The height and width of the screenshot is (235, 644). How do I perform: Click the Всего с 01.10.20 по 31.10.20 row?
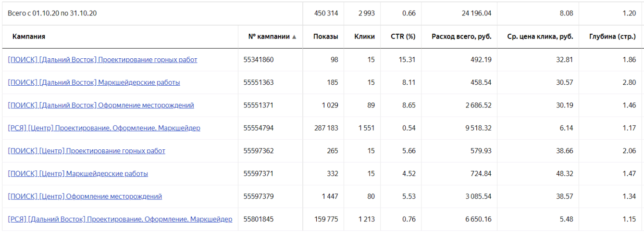52,13
